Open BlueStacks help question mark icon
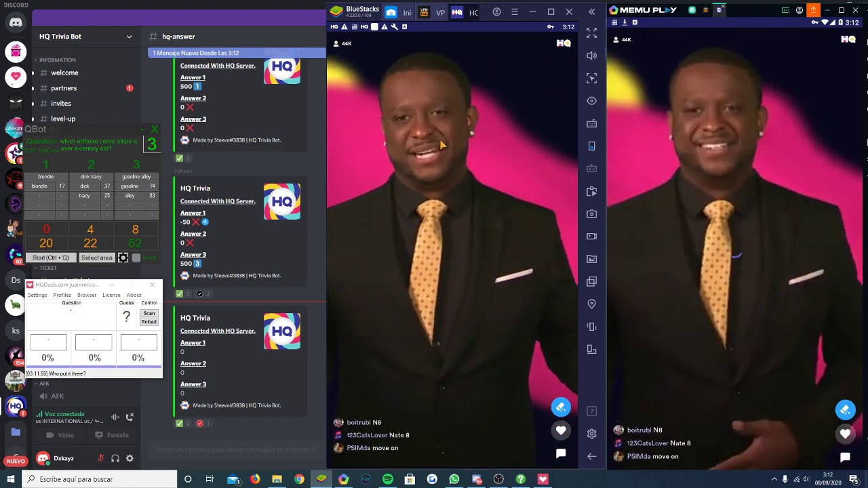Viewport: 868px width, 488px height. click(x=592, y=411)
